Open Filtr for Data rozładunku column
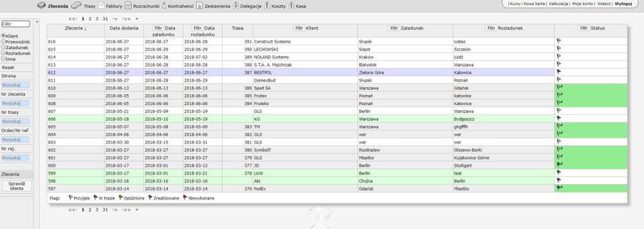Screen dimensions: 644x229 [197, 28]
